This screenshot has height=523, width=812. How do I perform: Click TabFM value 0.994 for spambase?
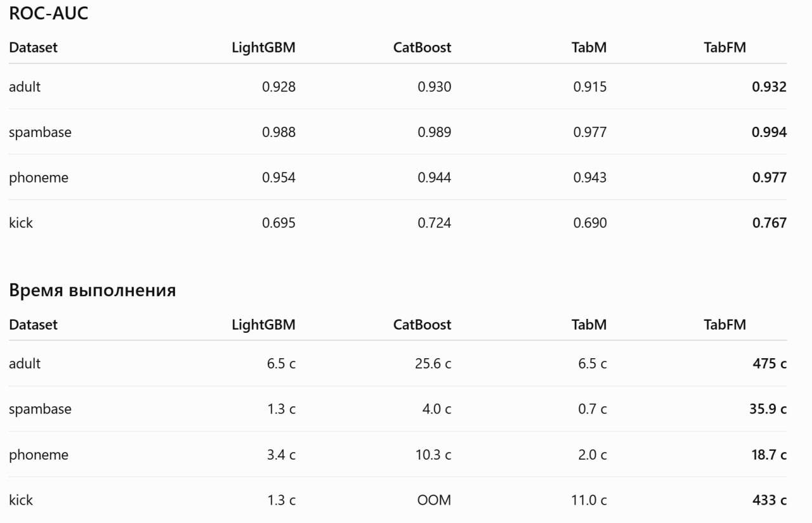[x=769, y=132]
